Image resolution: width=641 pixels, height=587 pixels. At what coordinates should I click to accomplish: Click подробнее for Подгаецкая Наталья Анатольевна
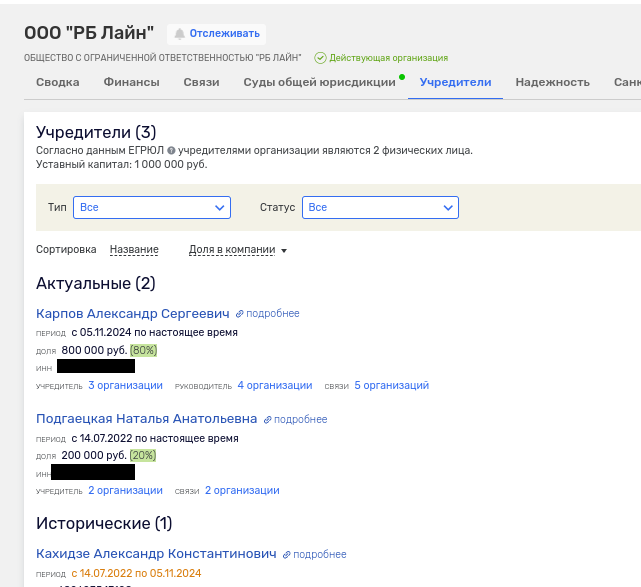click(300, 419)
